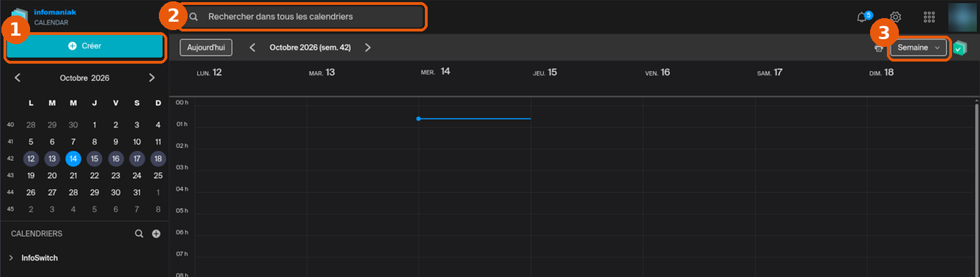Open the Infomaniak apps grid

tap(930, 17)
